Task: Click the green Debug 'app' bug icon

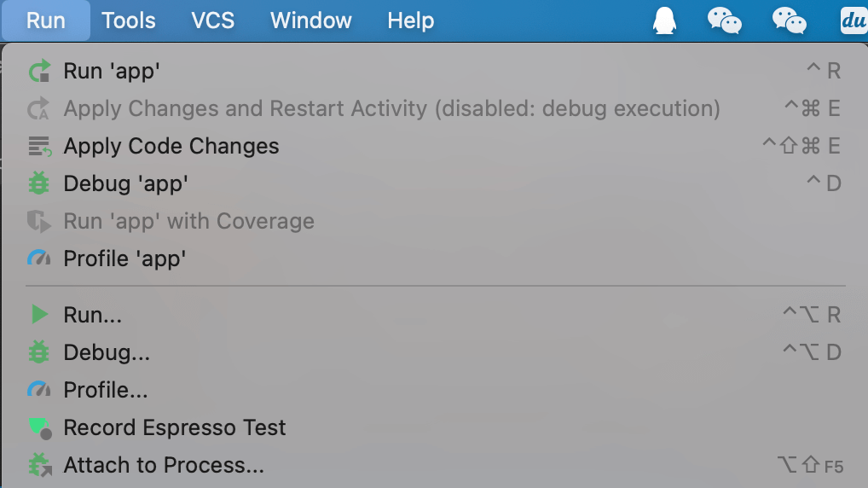Action: [x=39, y=183]
